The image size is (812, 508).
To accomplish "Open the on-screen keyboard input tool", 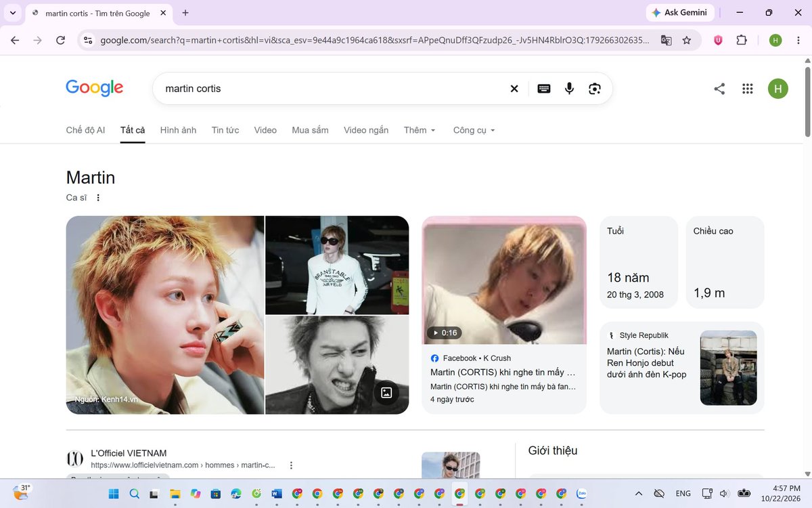I will 544,89.
